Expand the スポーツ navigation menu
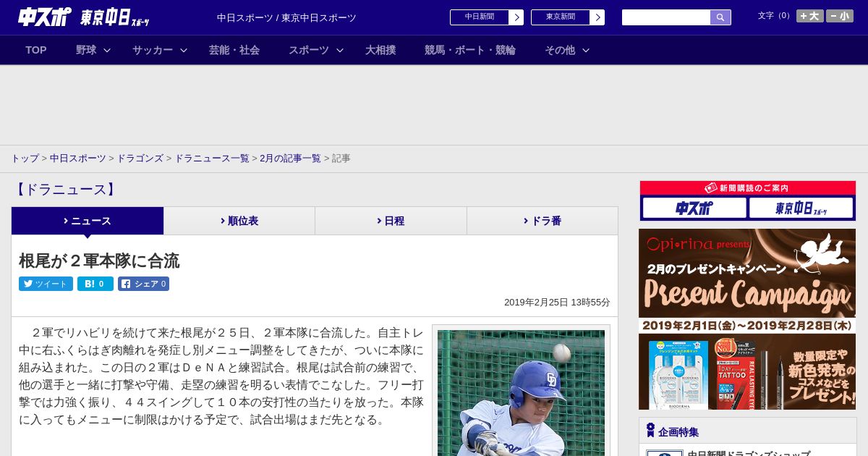The height and width of the screenshot is (456, 868). pyautogui.click(x=316, y=50)
